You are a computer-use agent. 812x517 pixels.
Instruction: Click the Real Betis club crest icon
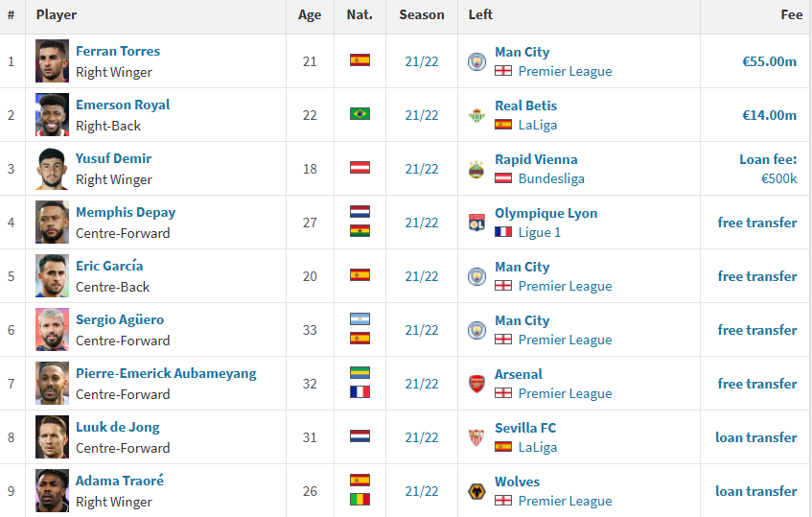tap(476, 115)
